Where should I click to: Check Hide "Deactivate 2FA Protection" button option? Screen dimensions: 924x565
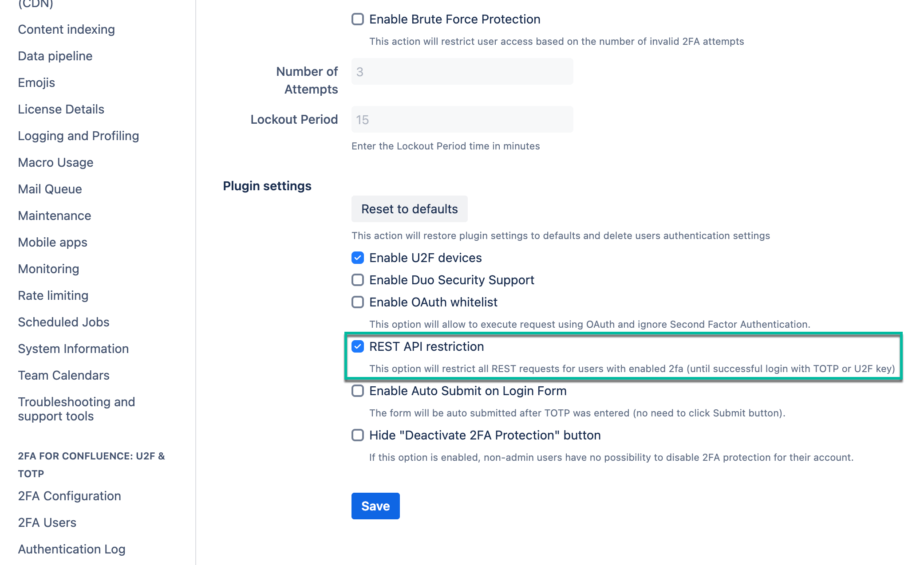(x=358, y=435)
